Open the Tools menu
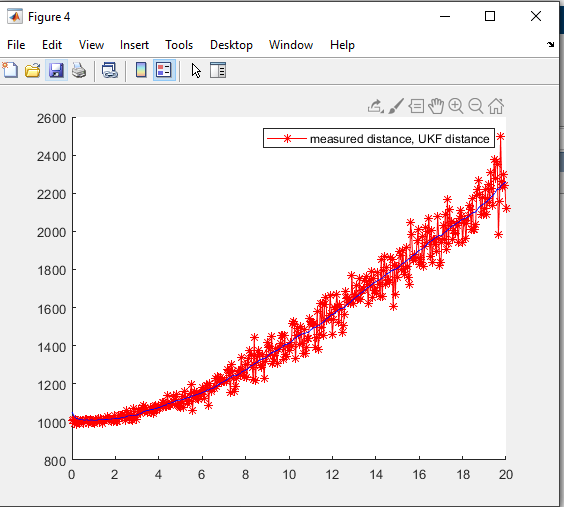 tap(179, 45)
